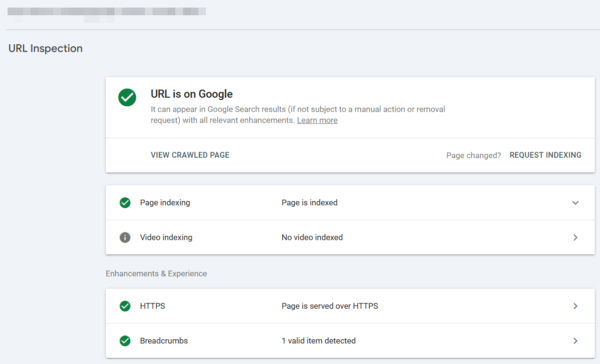600x364 pixels.
Task: Follow the Learn more link
Action: click(x=317, y=121)
